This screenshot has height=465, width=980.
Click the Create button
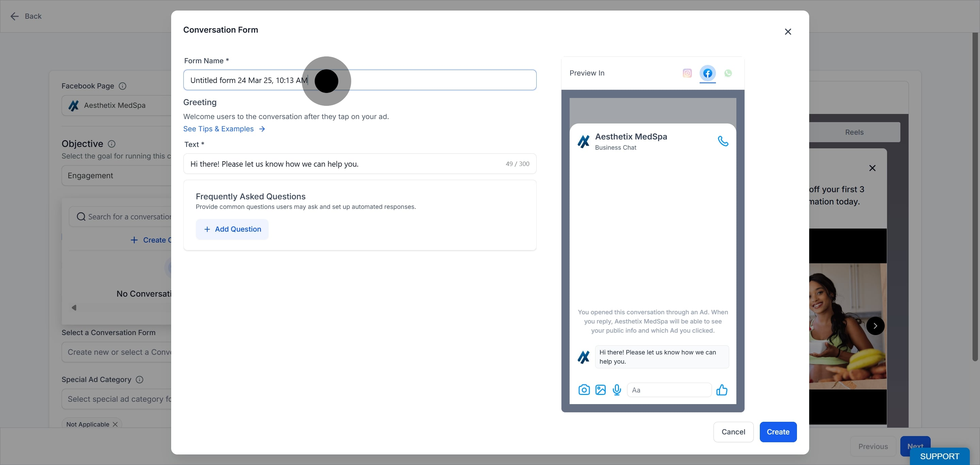(778, 432)
